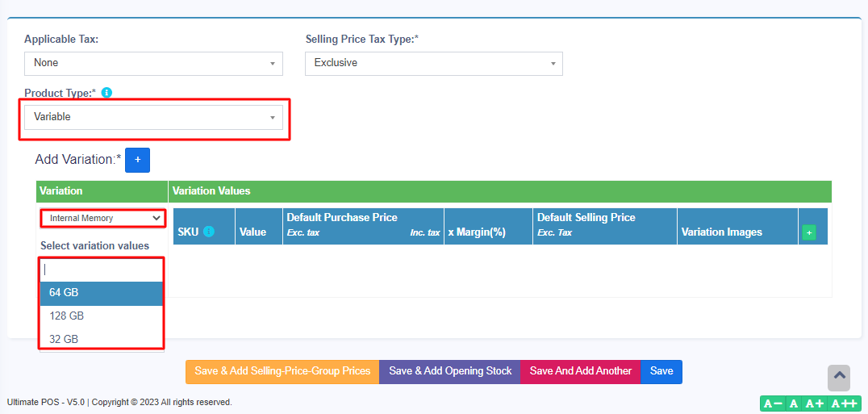Click Save & Add Selling-Price-Group Prices button
Screen dimensions: 868x414
click(x=282, y=371)
